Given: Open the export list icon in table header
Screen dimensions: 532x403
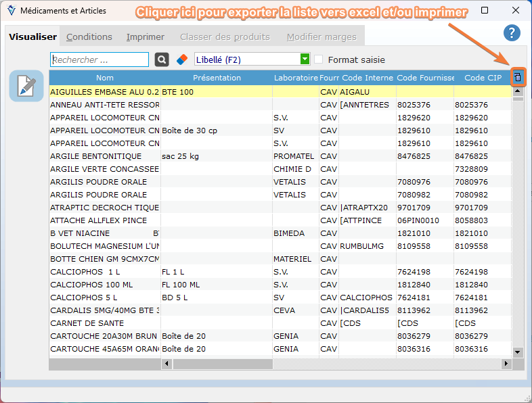Looking at the screenshot, I should [x=517, y=77].
